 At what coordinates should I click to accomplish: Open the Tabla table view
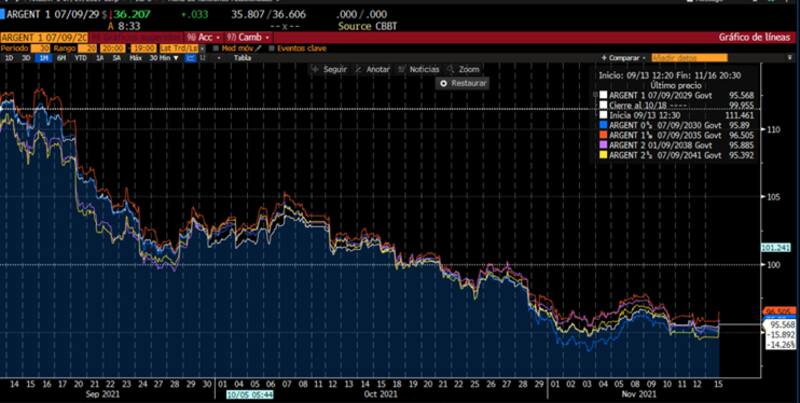pos(242,58)
